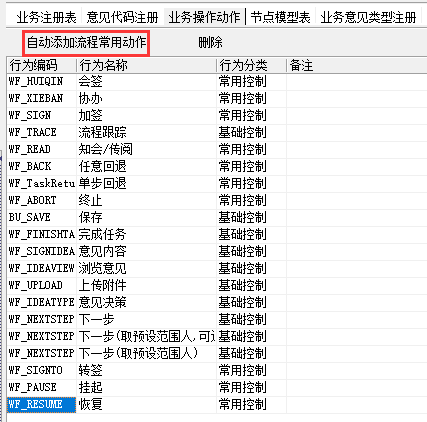The height and width of the screenshot is (422, 427).
Task: Click 基础控制 category in the 上传附件 row
Action: (x=243, y=286)
